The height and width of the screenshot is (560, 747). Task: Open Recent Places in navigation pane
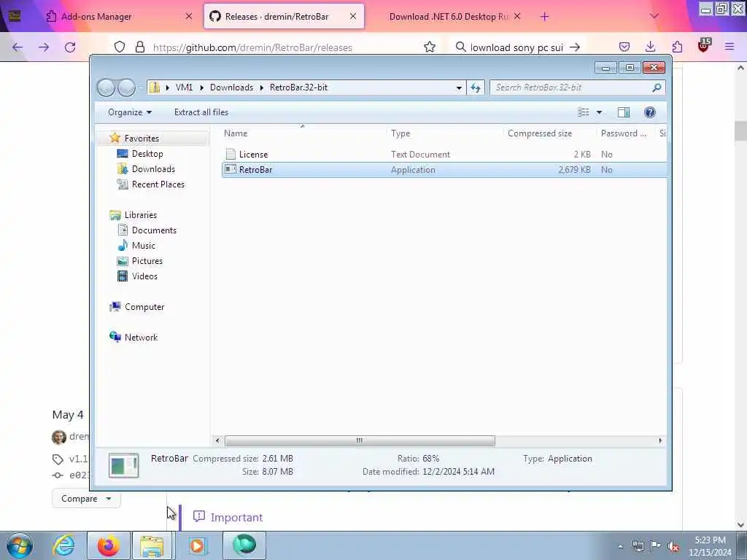pos(158,184)
